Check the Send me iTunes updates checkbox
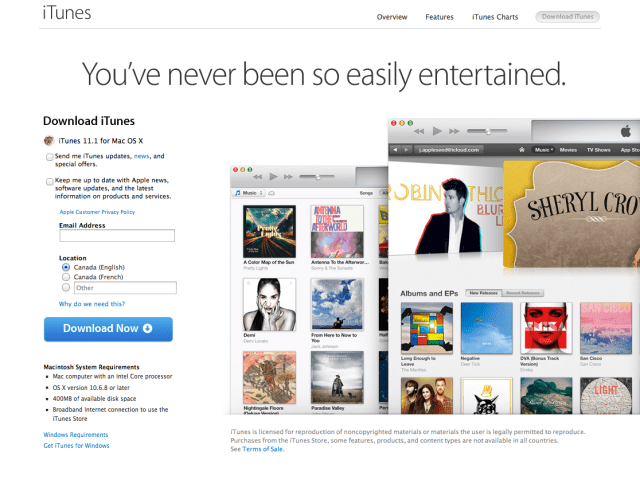640x492 pixels. click(x=50, y=157)
